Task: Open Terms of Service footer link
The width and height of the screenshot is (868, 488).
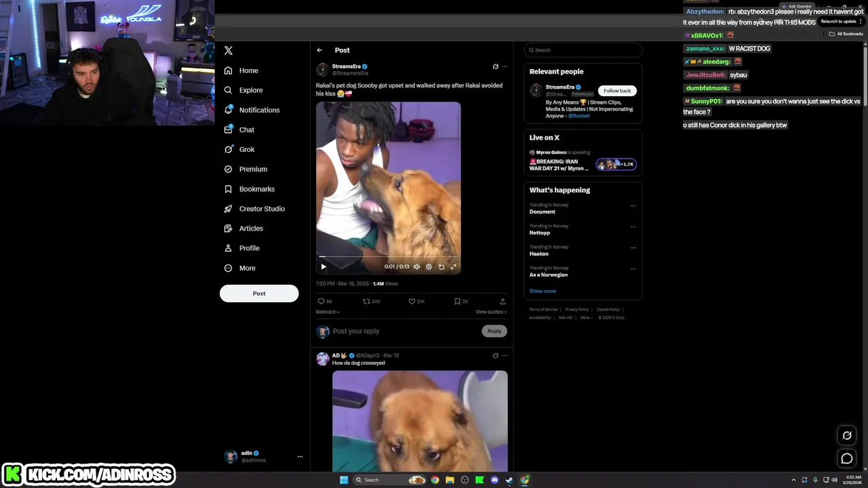Action: 543,309
